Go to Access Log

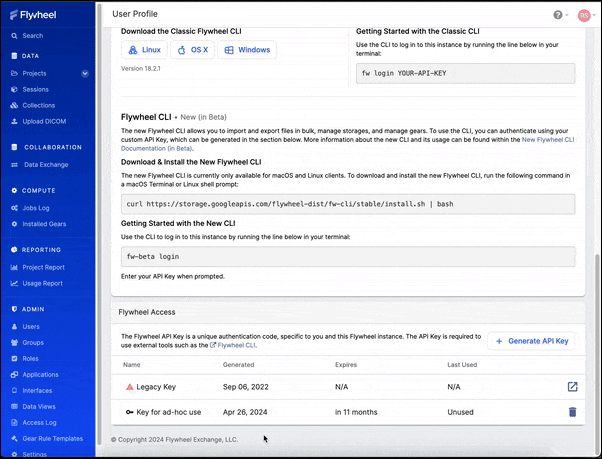coord(39,423)
